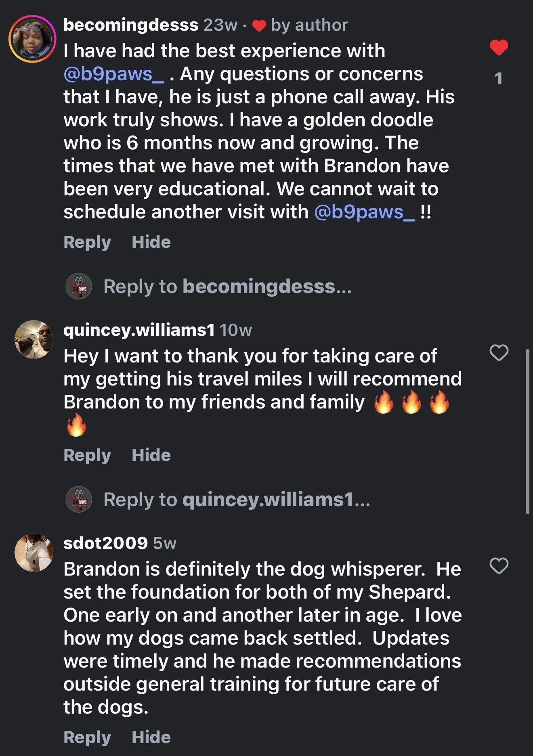Open first @b9paws_ mention link
Viewport: 533px width, 756px height.
114,74
